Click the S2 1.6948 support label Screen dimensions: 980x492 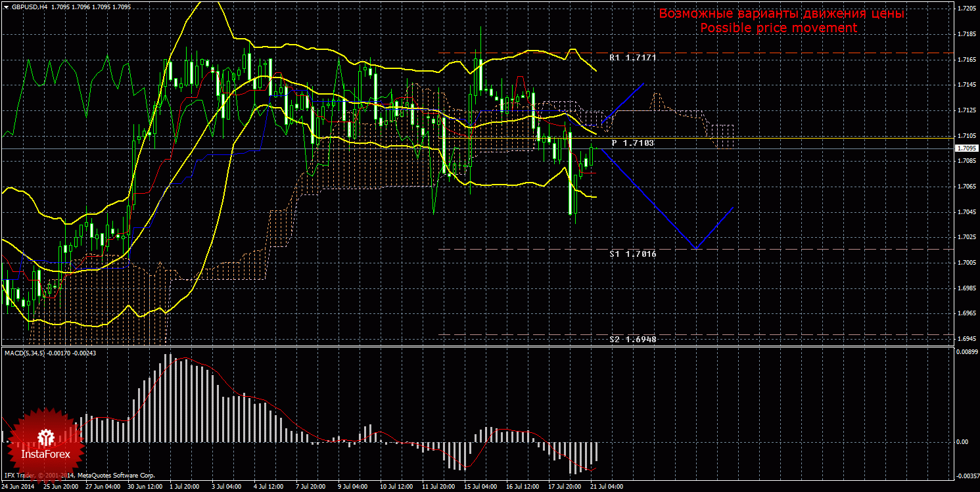tap(633, 339)
